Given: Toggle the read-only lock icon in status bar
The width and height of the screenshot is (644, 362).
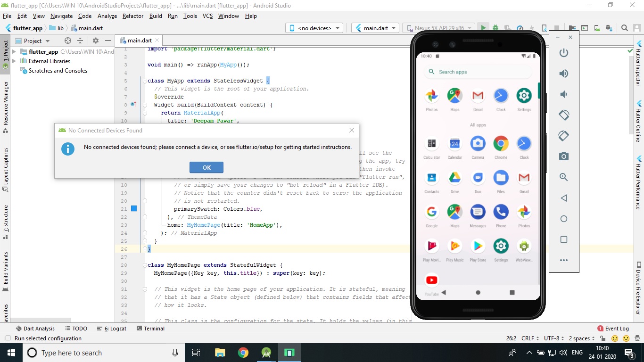Looking at the screenshot, I should point(603,338).
